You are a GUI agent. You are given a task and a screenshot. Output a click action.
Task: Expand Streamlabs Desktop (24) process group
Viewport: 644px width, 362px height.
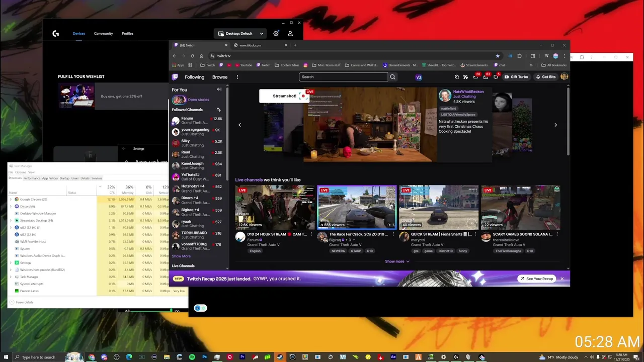click(x=11, y=221)
